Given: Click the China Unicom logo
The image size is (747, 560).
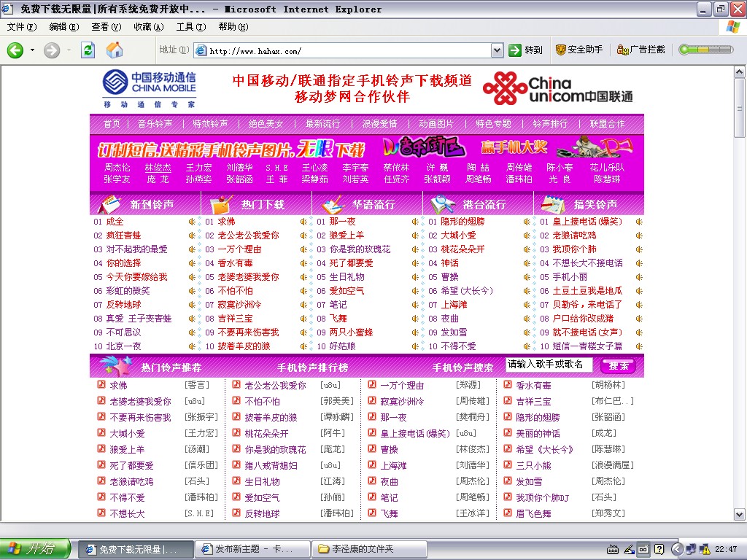Looking at the screenshot, I should pos(557,88).
